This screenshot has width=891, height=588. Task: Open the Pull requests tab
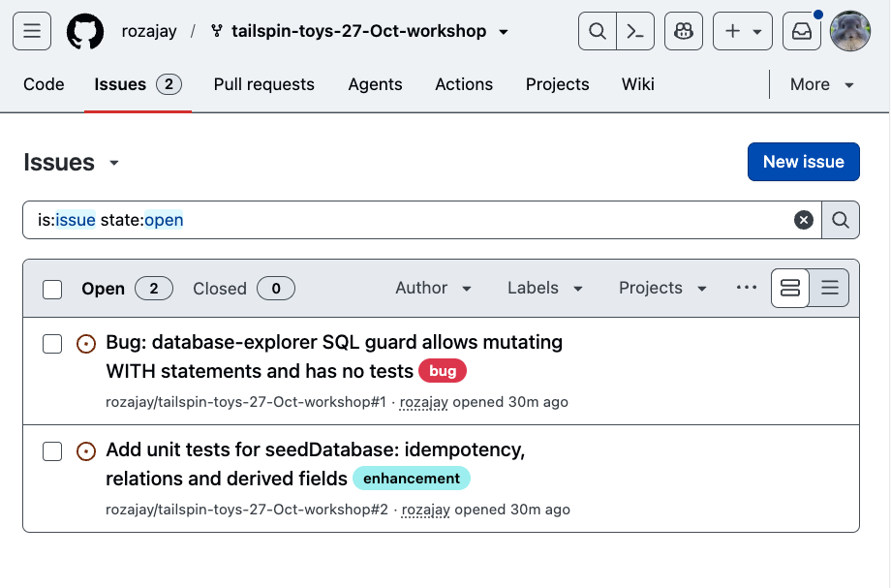(x=264, y=84)
